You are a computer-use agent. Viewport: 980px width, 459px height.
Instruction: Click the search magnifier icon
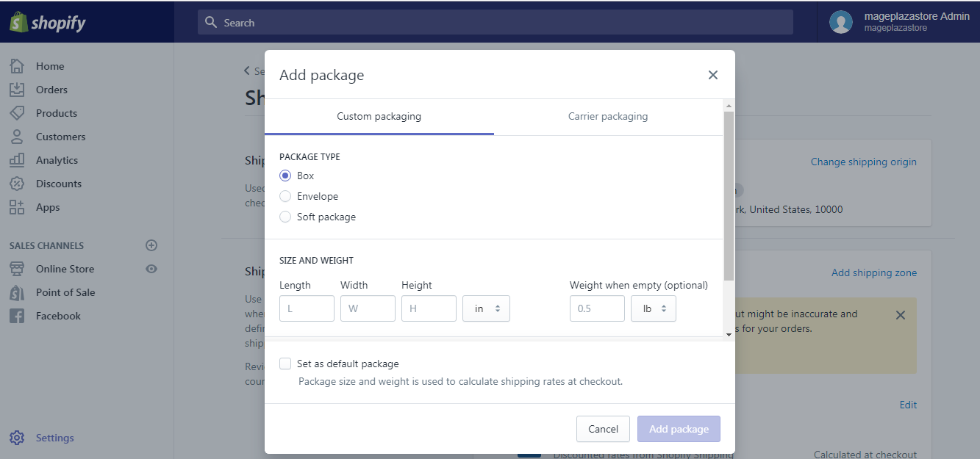tap(211, 23)
